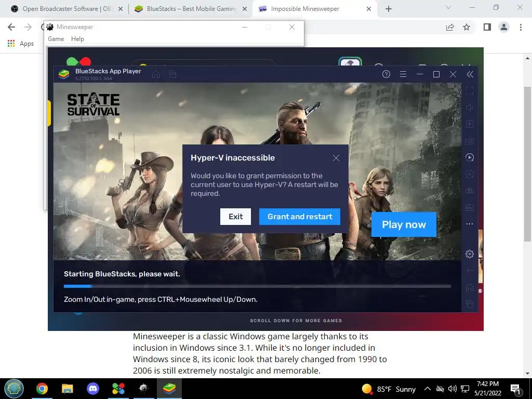Click the BlueStacks logo in title bar

64,74
